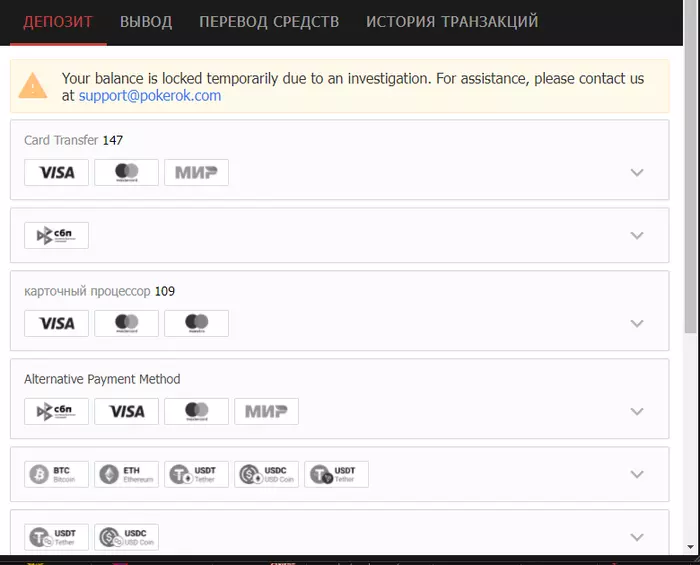The width and height of the screenshot is (700, 565).
Task: Click the scrollbar down arrow
Action: [x=691, y=547]
